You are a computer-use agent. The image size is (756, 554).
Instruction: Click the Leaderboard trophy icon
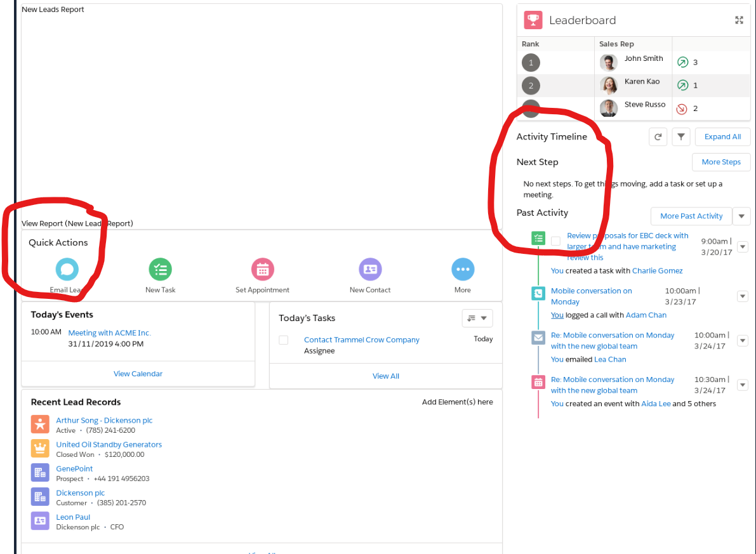click(533, 20)
